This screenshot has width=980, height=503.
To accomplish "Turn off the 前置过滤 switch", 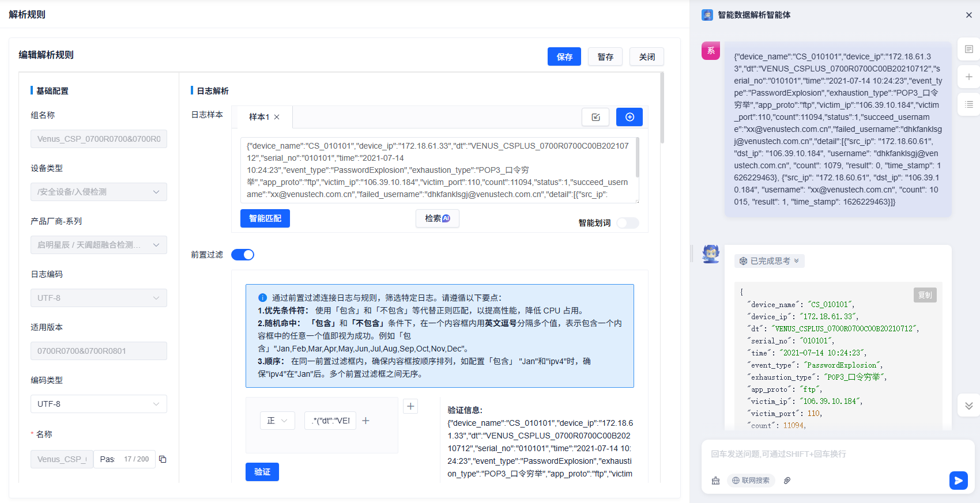I will 243,255.
